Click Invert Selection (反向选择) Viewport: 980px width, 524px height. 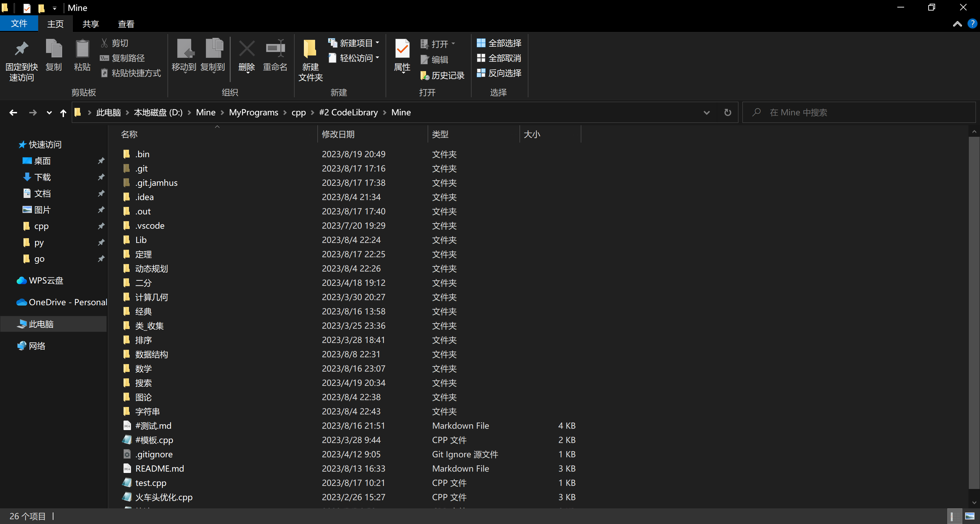click(x=499, y=73)
